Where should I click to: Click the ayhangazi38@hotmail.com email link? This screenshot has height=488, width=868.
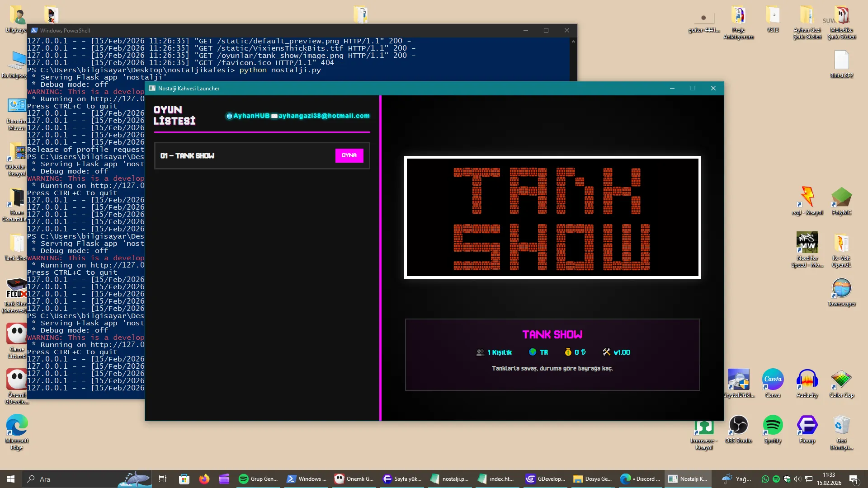324,116
